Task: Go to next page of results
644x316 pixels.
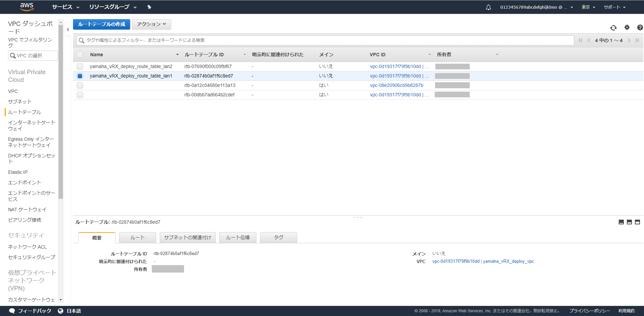Action: [629, 40]
